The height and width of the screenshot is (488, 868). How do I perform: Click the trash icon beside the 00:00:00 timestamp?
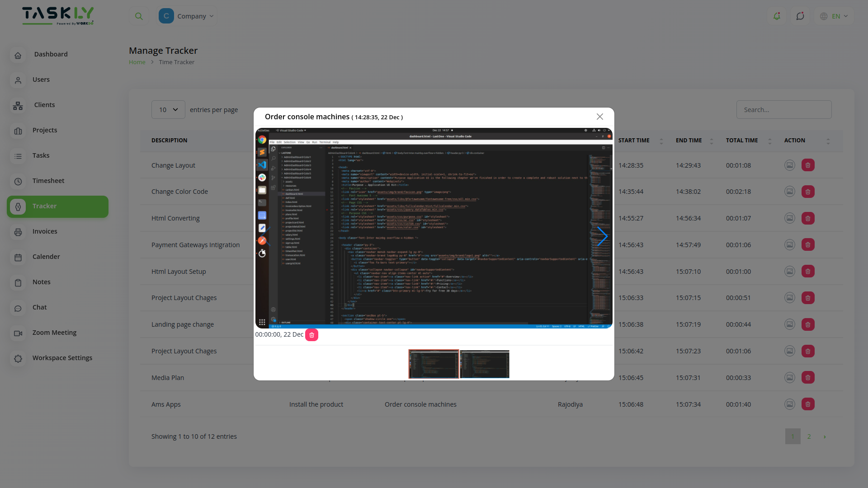(x=311, y=335)
